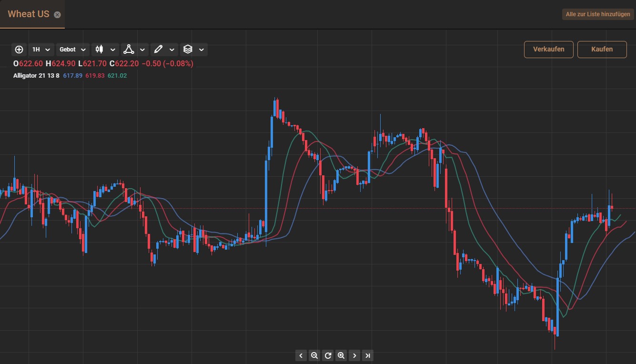The height and width of the screenshot is (364, 636).
Task: Zoom in the chart
Action: (x=341, y=355)
